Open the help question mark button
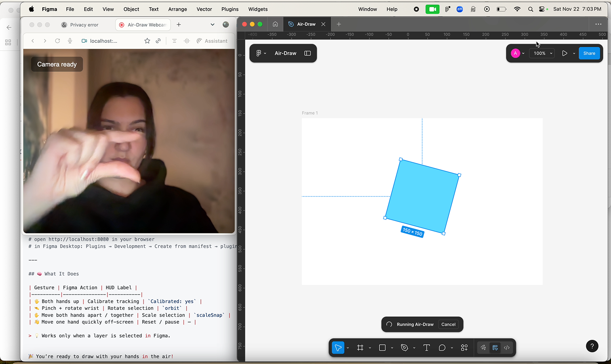The image size is (611, 364). 592,346
